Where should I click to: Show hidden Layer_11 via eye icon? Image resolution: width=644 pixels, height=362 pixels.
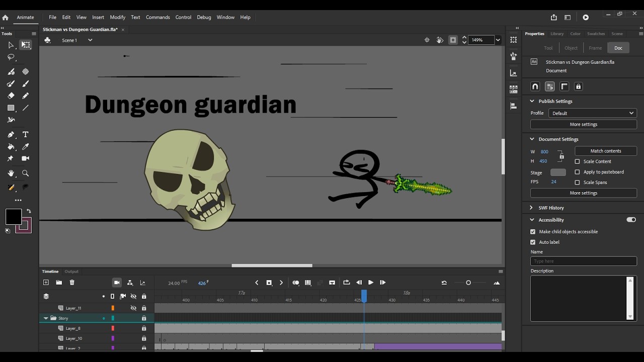coord(133,308)
